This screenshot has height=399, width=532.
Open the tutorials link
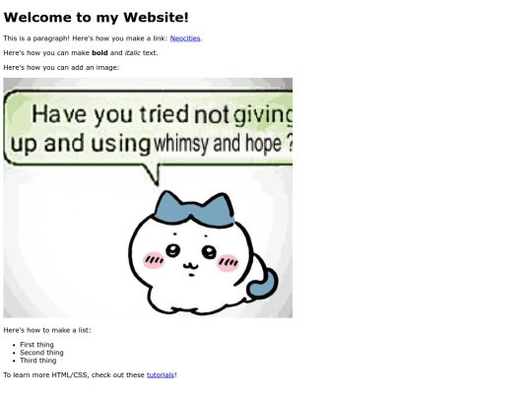161,375
